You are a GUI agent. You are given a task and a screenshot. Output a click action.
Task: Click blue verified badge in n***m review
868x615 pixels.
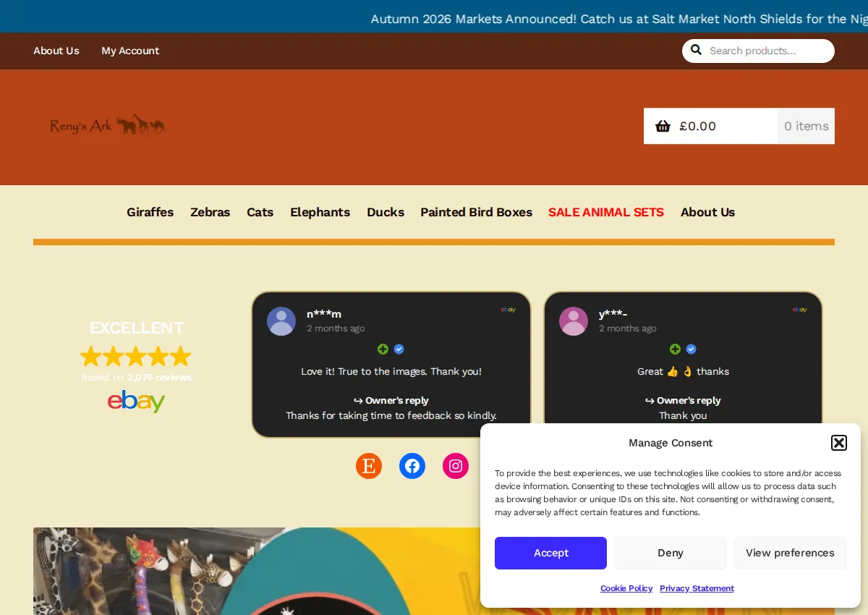pos(399,349)
